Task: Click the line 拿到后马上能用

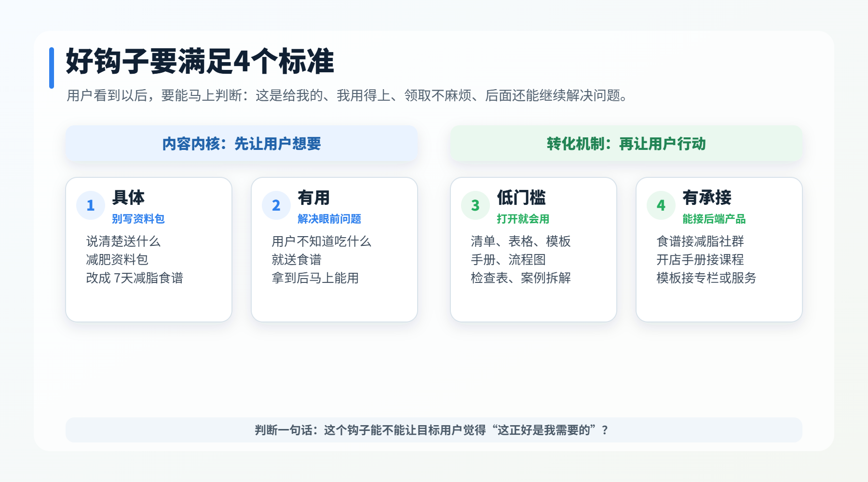Action: tap(315, 278)
